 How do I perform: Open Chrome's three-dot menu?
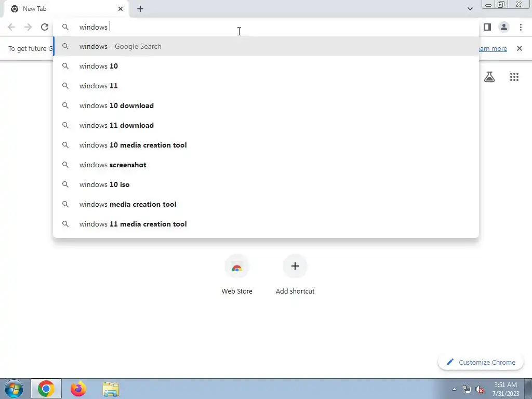tap(521, 27)
